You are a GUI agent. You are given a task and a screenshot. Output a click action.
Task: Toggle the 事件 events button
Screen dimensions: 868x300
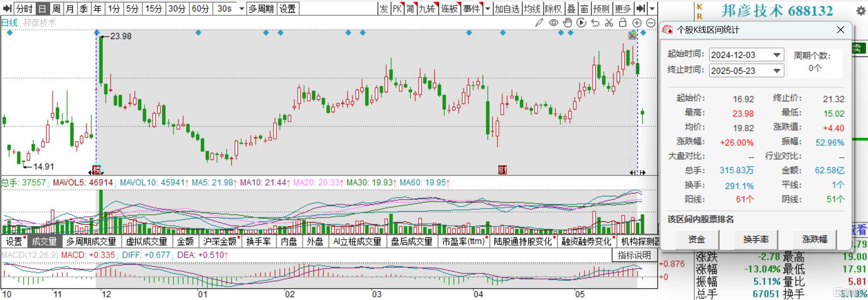[471, 9]
